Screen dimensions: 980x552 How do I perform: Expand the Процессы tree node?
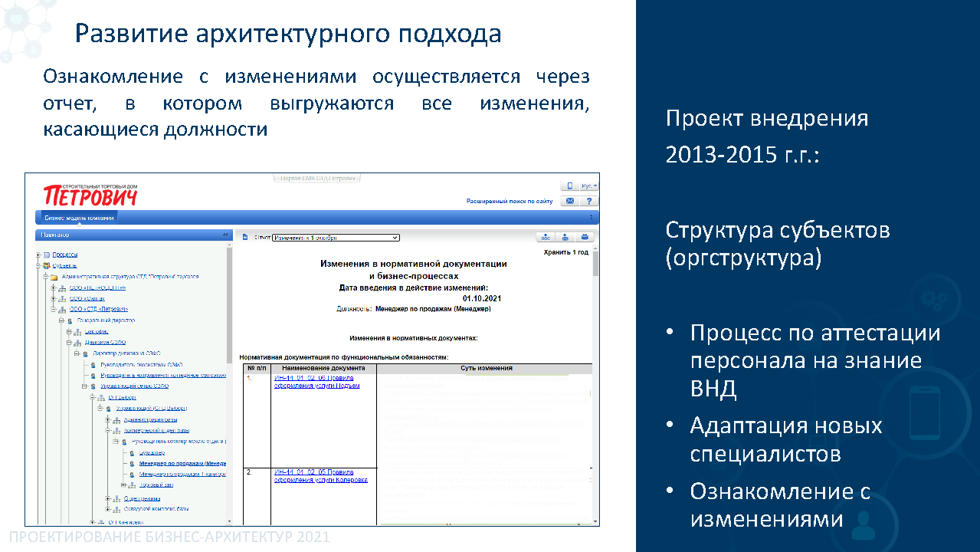38,255
